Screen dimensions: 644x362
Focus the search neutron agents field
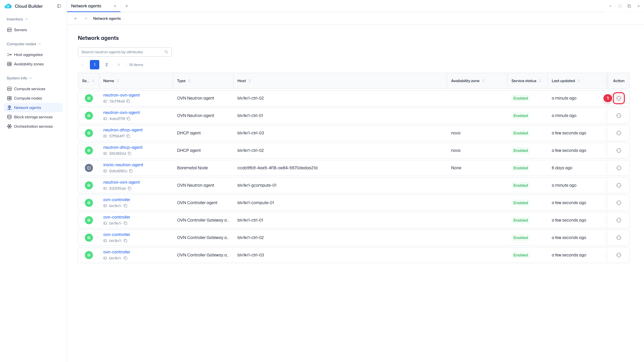[x=124, y=52]
